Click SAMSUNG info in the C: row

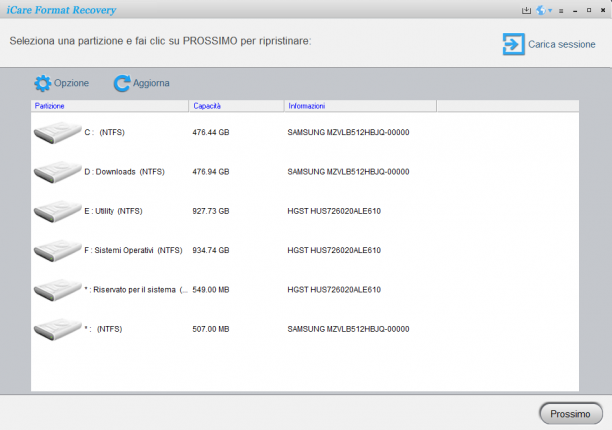tap(348, 132)
